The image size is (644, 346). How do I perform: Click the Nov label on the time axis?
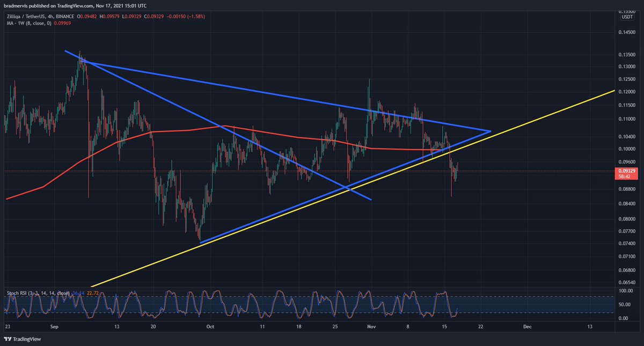click(370, 326)
